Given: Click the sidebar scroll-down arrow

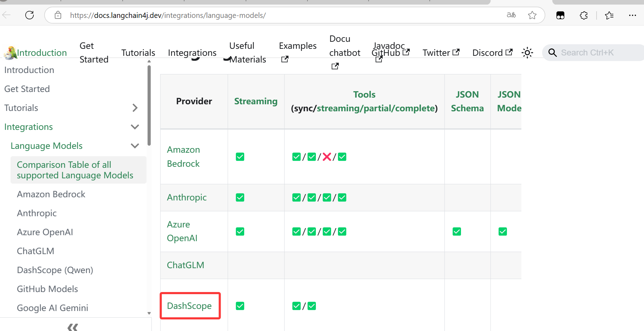Looking at the screenshot, I should (x=149, y=313).
